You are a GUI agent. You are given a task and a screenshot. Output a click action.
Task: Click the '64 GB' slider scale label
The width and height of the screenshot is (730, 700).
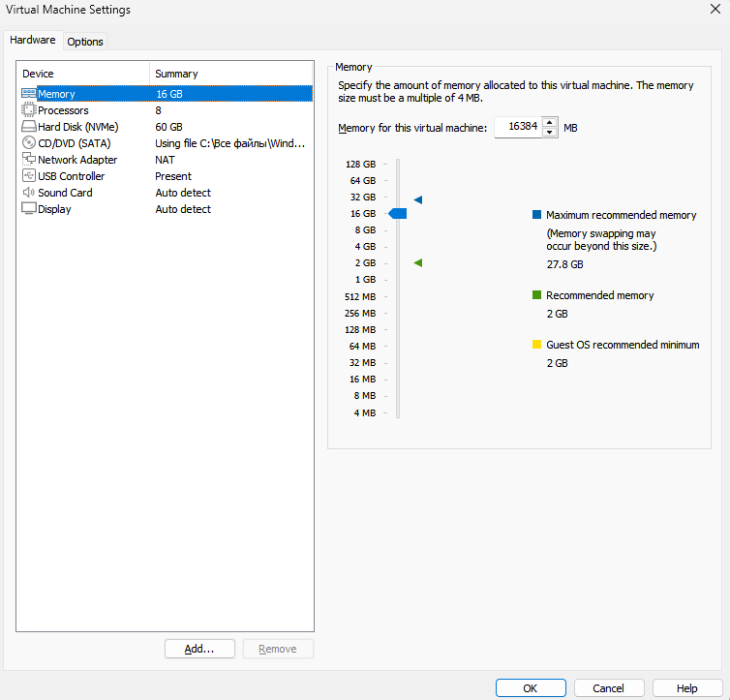(363, 181)
